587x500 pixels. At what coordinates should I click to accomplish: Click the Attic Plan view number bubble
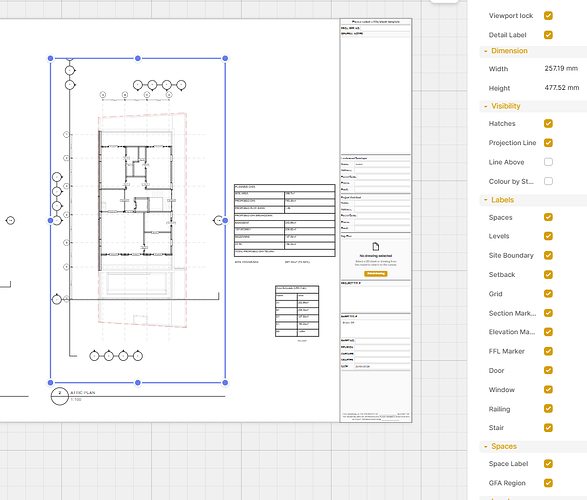pyautogui.click(x=60, y=396)
